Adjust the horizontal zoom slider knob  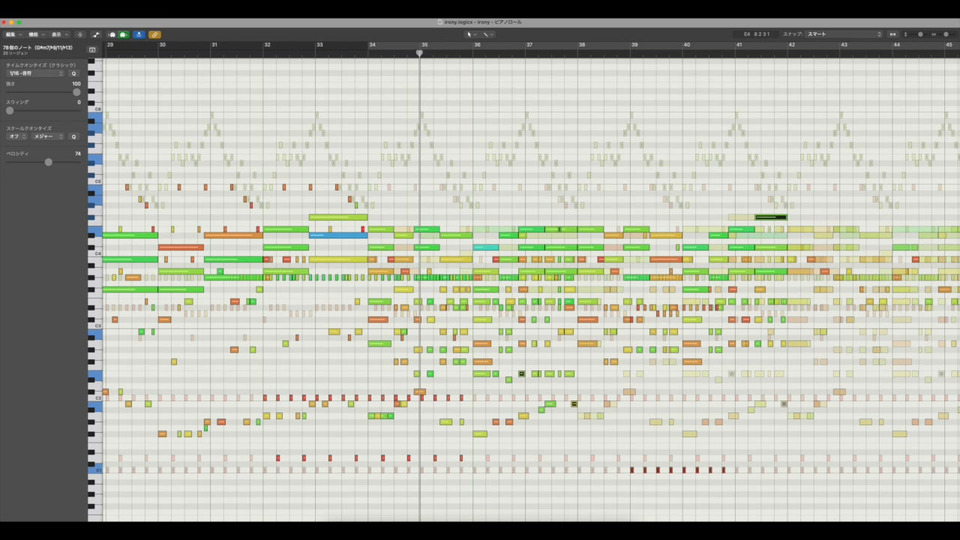[x=946, y=34]
